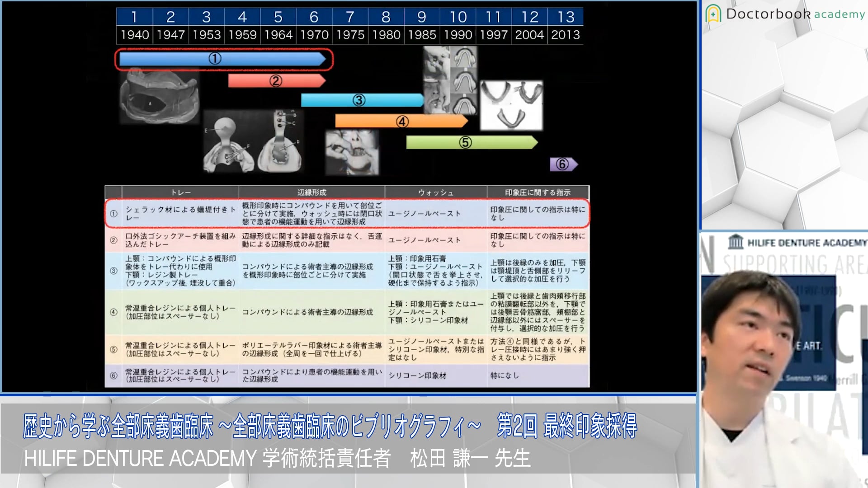Click the トレー column header
This screenshot has width=868, height=488.
pyautogui.click(x=180, y=192)
